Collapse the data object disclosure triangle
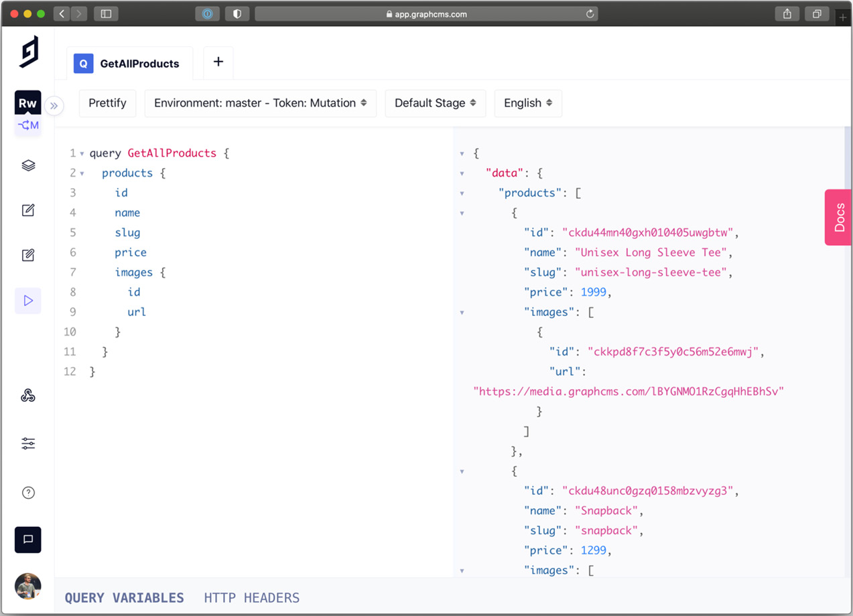 462,173
